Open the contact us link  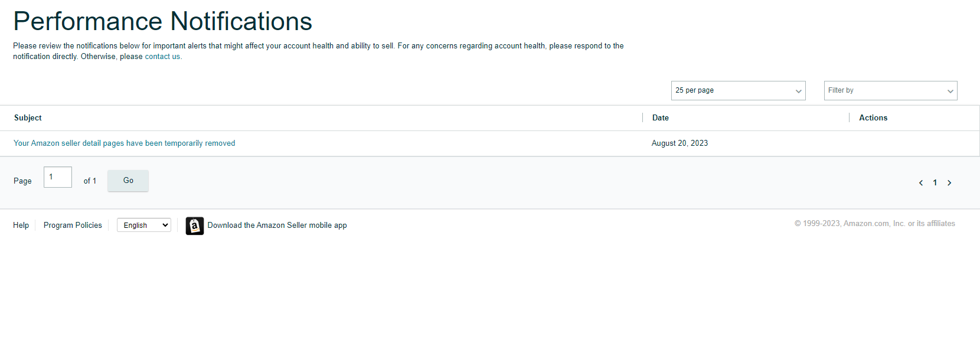(x=163, y=57)
